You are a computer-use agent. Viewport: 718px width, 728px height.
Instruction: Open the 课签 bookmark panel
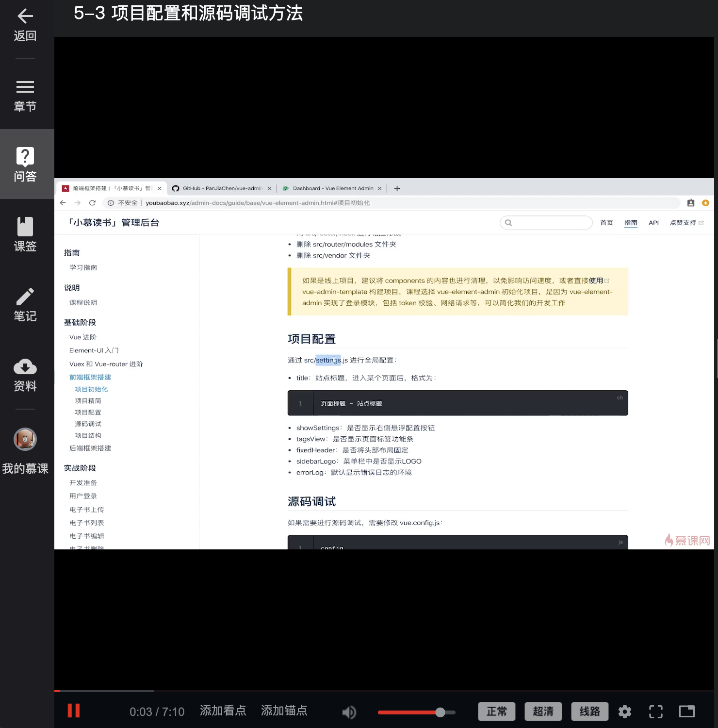(x=25, y=234)
